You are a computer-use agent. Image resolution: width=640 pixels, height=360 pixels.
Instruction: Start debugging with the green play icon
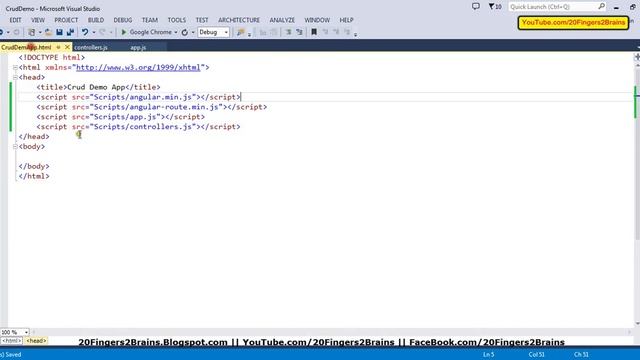[x=124, y=32]
